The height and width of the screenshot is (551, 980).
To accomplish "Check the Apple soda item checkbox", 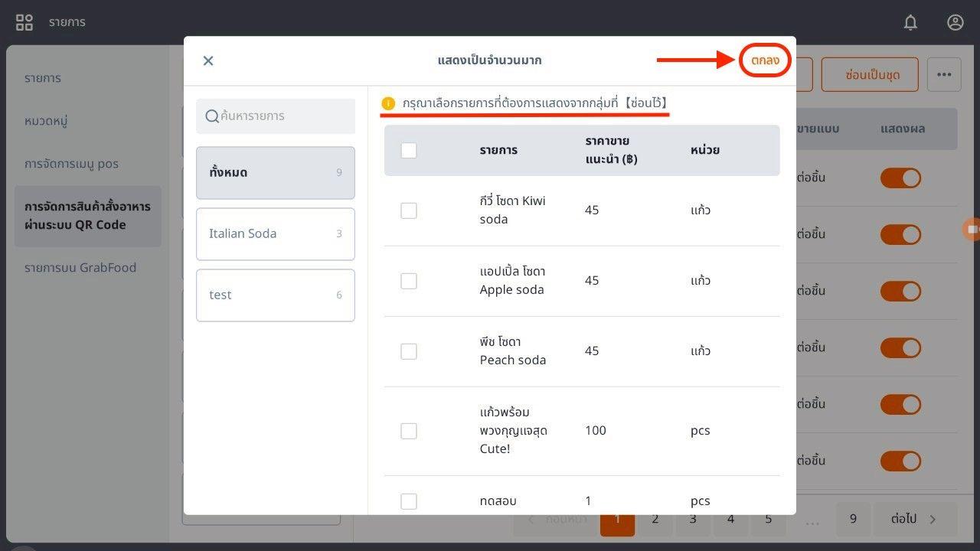I will (409, 281).
